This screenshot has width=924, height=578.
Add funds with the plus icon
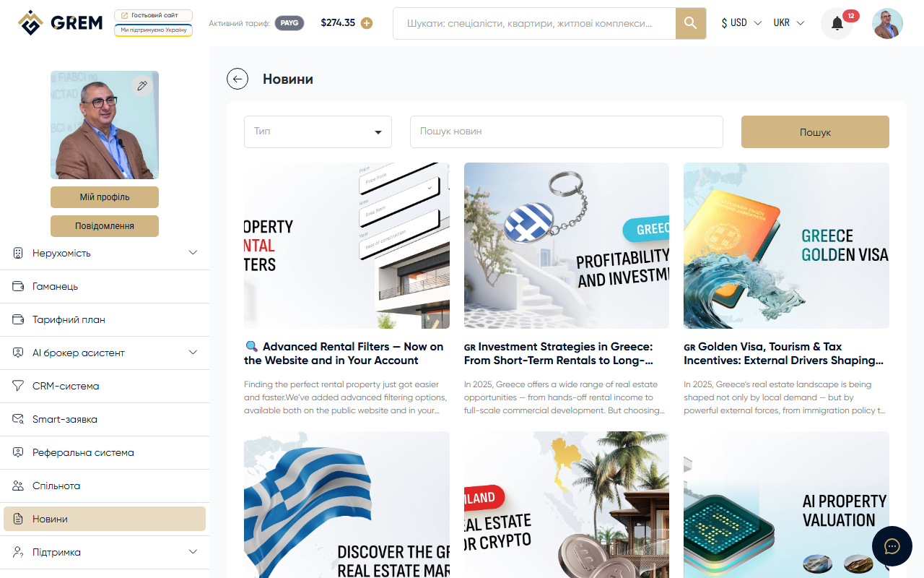point(367,23)
